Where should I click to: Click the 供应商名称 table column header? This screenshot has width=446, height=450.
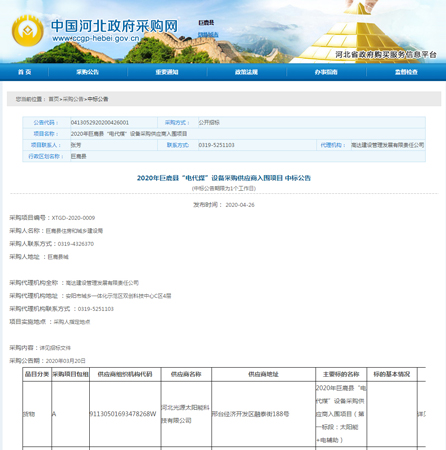[186, 374]
